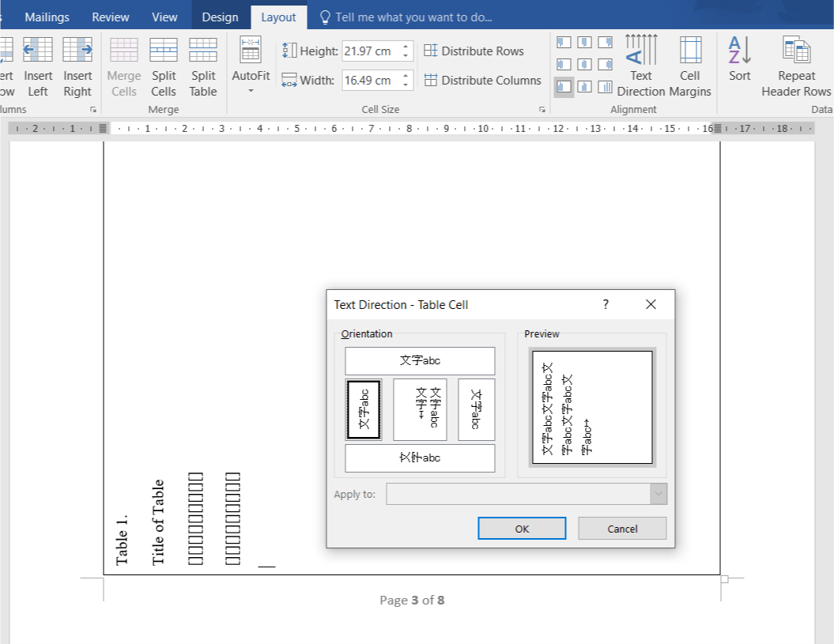Open Rows & Columns dialog launcher
The image size is (834, 644).
point(93,110)
